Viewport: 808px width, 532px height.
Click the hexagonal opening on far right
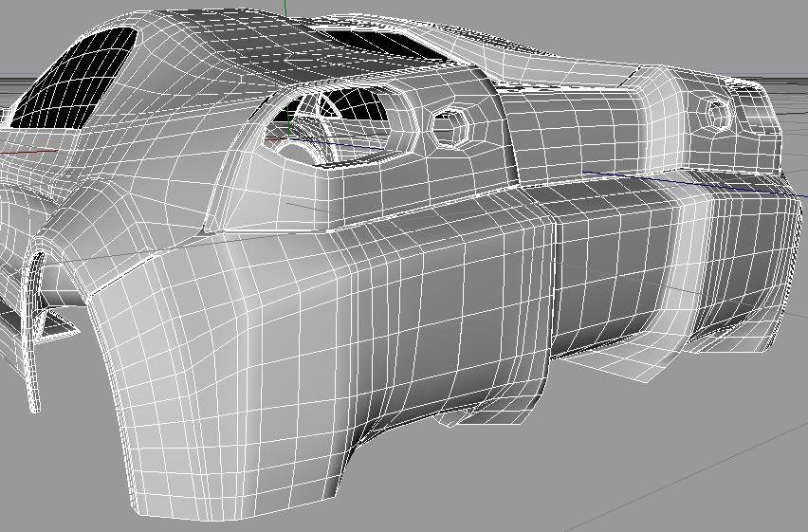pos(716,115)
